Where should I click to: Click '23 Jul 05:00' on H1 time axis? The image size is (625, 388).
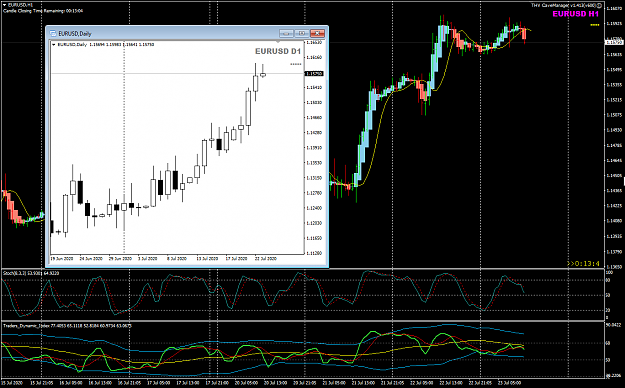pos(510,383)
